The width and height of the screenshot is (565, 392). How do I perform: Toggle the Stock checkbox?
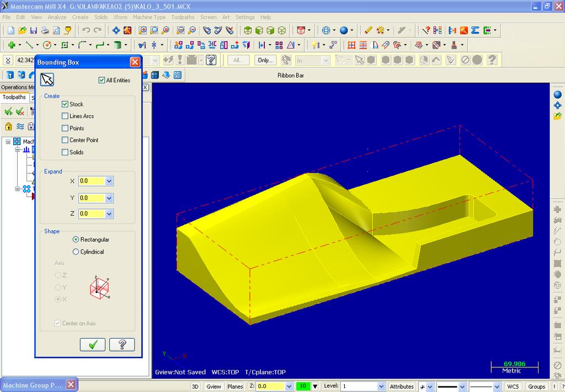(65, 104)
